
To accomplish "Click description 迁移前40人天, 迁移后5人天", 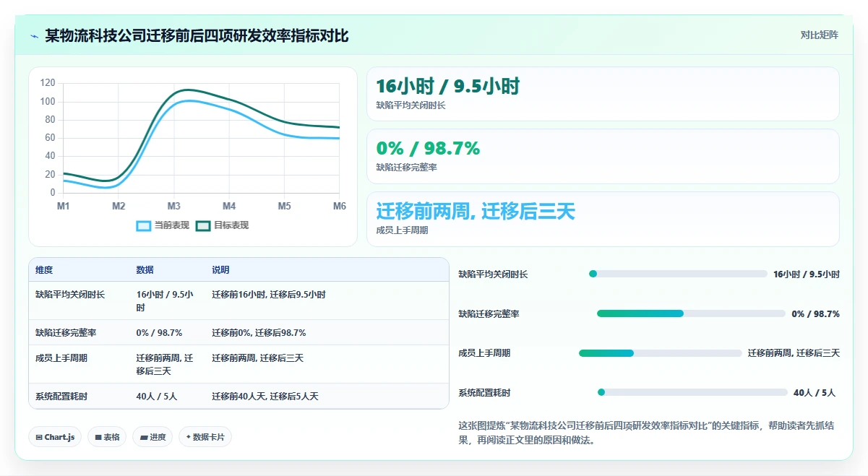I will pos(265,397).
